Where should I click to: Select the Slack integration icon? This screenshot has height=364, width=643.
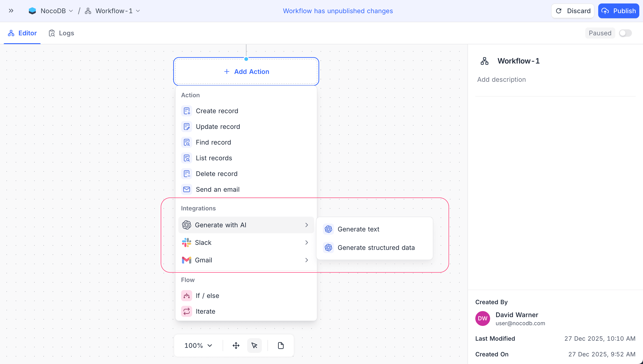pos(187,242)
